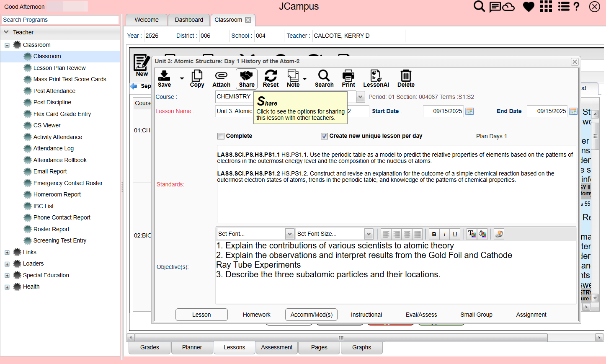Share this lesson with other teachers
This screenshot has height=364, width=606.
247,78
